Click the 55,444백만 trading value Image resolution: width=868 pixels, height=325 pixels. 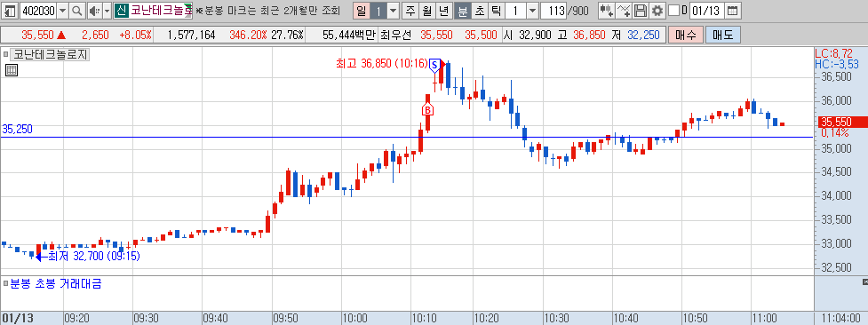349,35
